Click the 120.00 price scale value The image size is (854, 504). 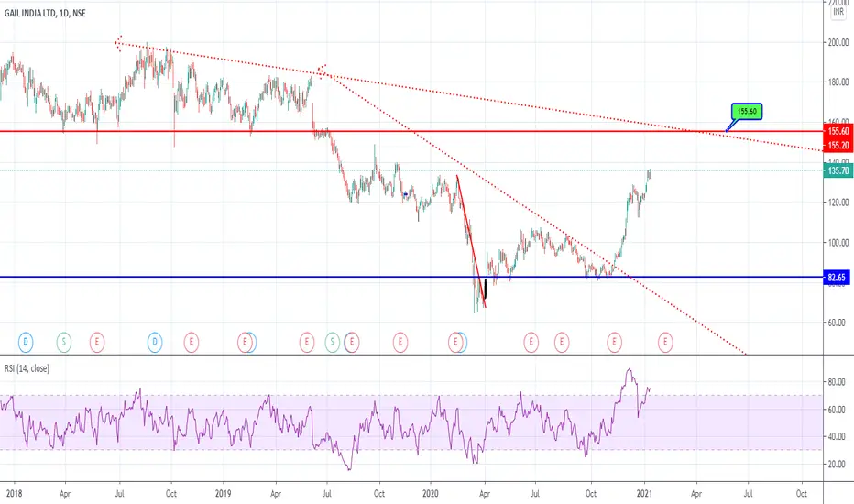[838, 203]
